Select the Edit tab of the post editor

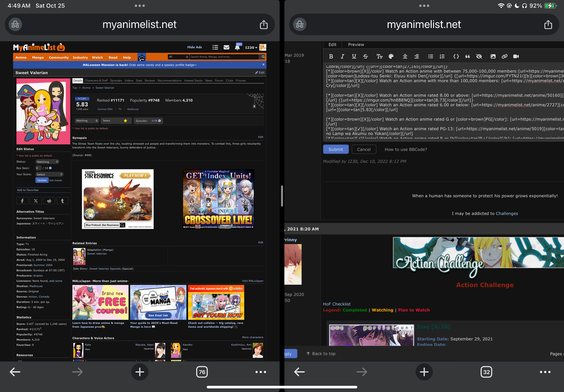(332, 45)
